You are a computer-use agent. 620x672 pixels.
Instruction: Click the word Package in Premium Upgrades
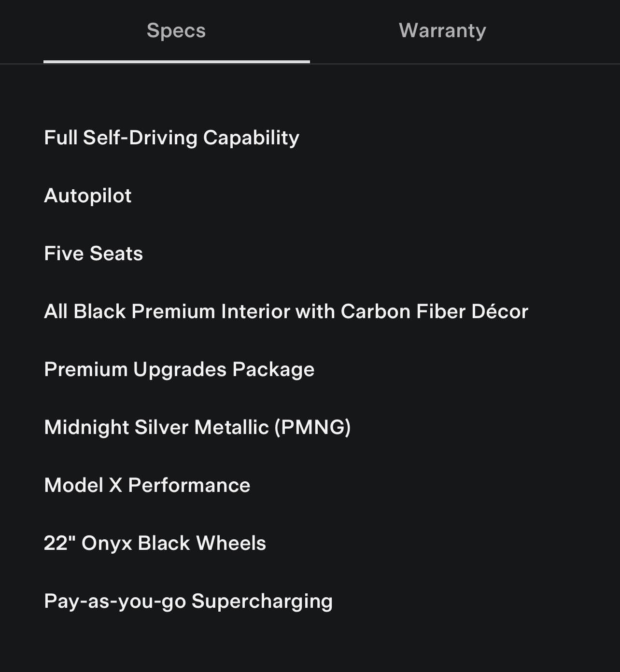[x=273, y=369]
